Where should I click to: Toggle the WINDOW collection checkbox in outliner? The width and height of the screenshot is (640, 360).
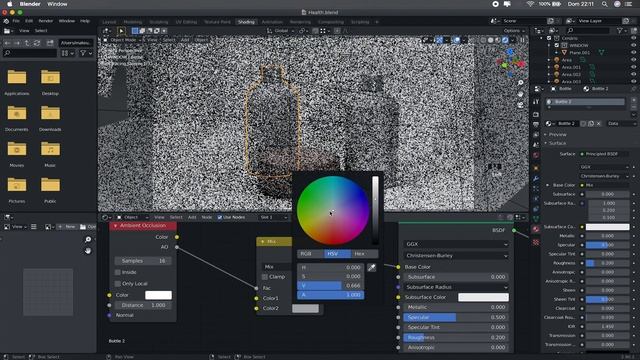click(556, 45)
